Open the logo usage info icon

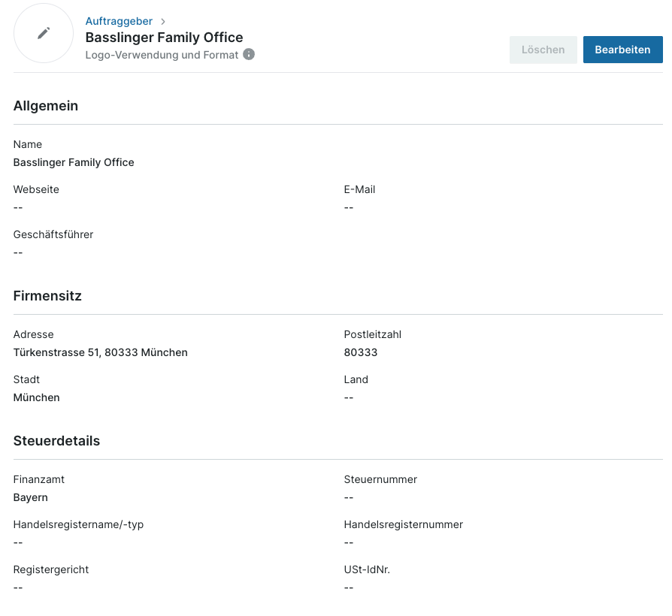249,54
